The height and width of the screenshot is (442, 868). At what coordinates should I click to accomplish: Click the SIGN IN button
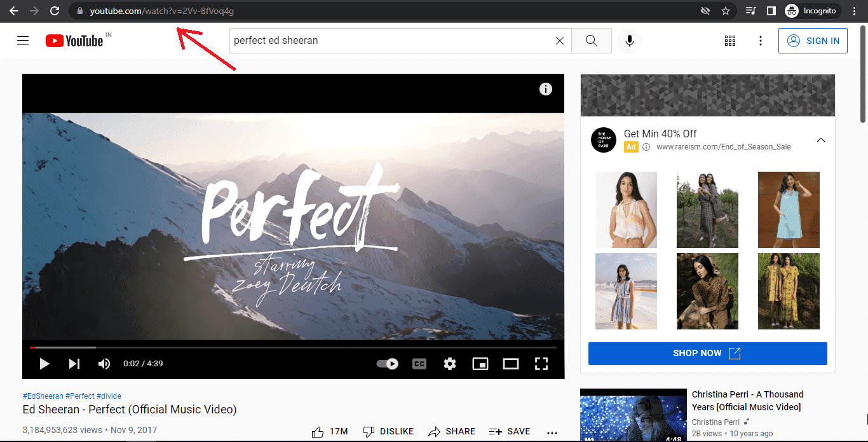[813, 41]
